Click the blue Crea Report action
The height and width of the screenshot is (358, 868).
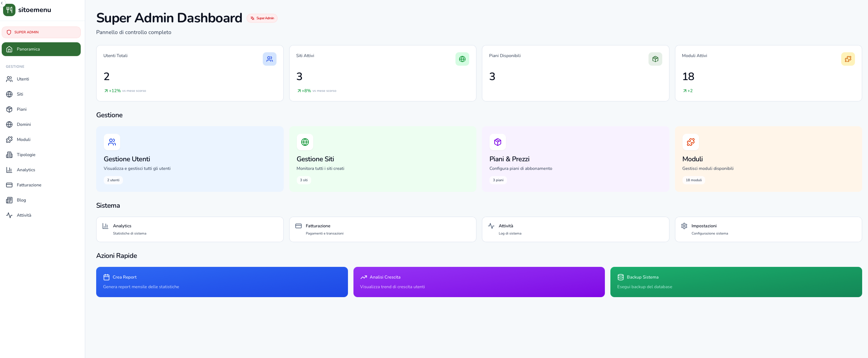[222, 282]
